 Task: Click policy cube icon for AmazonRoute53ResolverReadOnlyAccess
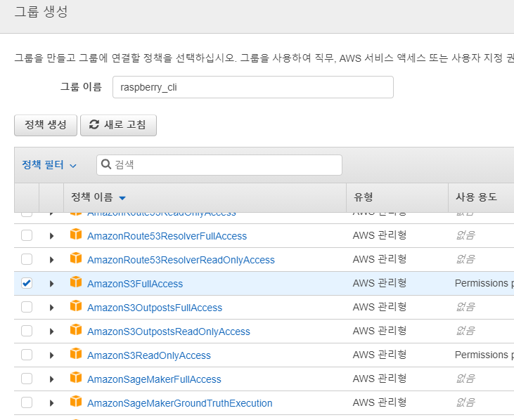click(x=76, y=258)
